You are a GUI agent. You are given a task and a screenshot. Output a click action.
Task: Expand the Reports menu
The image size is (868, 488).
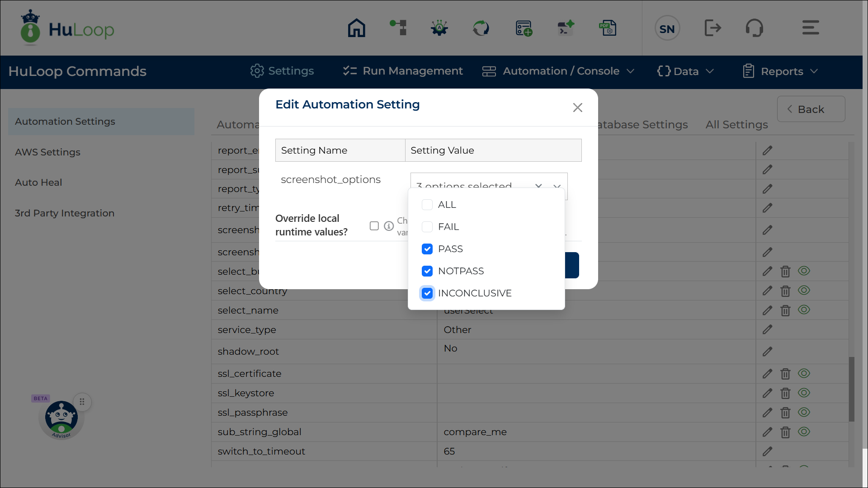(x=780, y=71)
